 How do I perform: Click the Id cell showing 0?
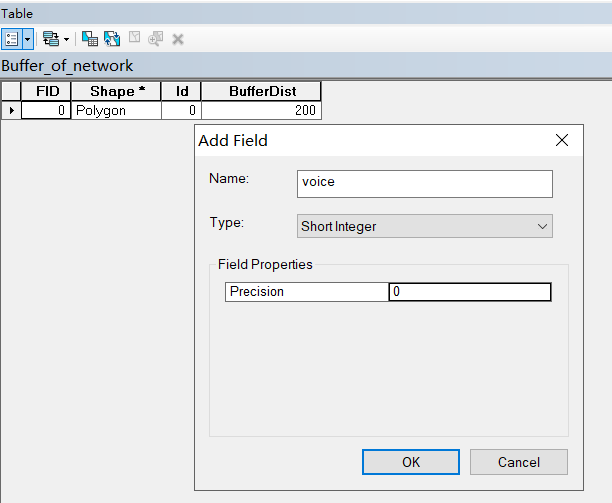pos(181,110)
